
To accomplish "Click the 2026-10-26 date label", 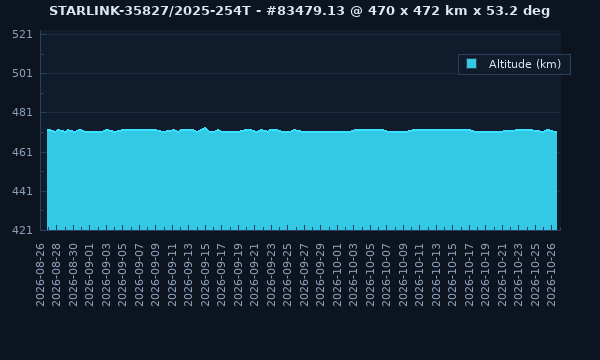I will coord(551,274).
